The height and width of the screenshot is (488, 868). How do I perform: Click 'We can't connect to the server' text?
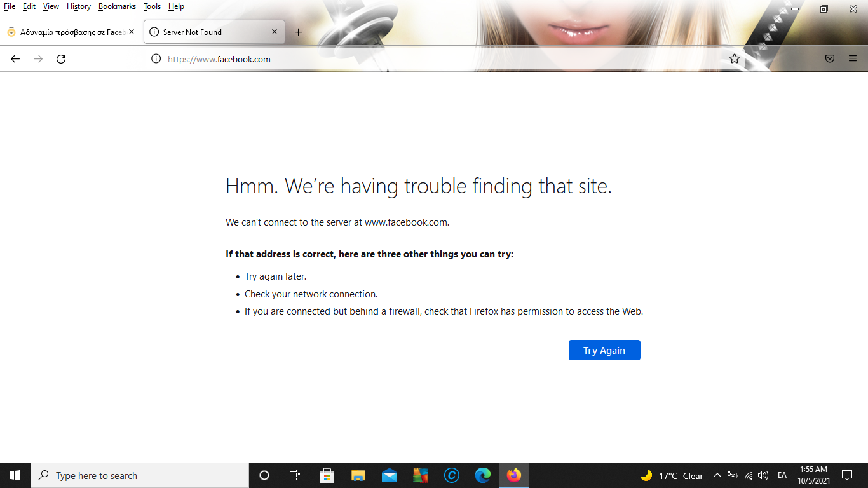point(337,222)
